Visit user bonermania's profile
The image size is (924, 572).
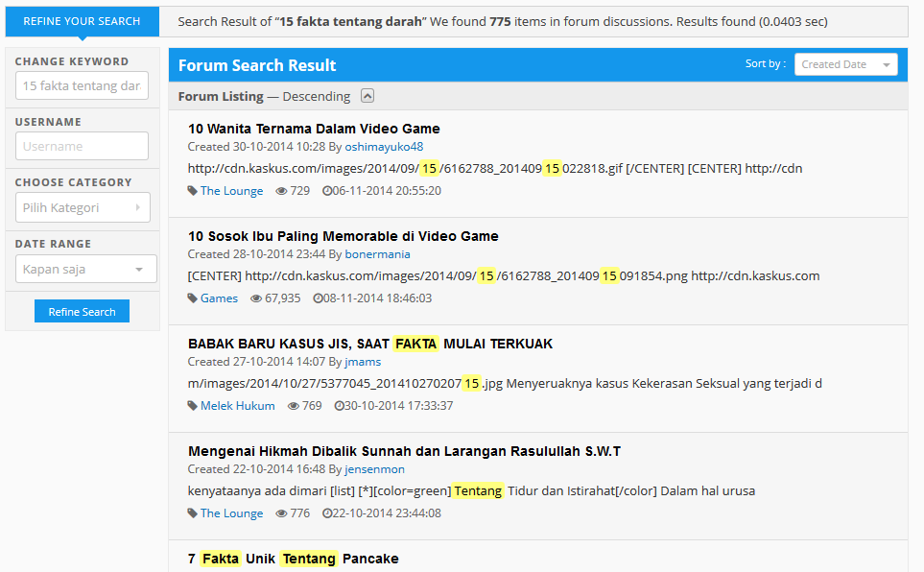click(377, 254)
